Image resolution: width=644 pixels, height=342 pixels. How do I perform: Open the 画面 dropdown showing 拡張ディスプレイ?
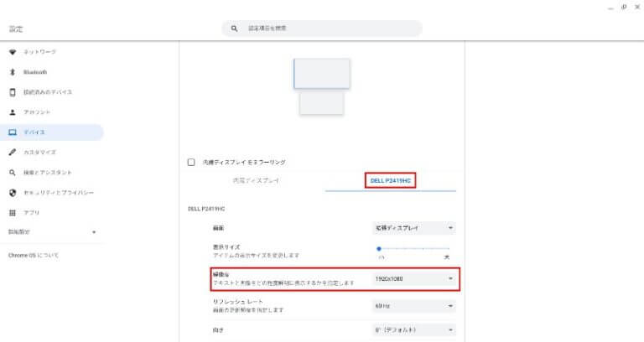413,227
